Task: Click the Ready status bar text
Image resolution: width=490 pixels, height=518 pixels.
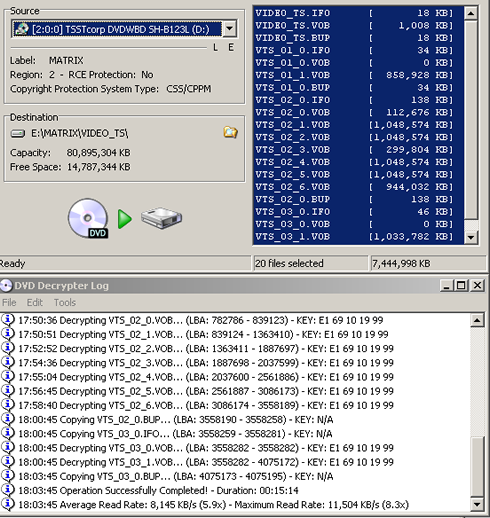Action: [12, 263]
